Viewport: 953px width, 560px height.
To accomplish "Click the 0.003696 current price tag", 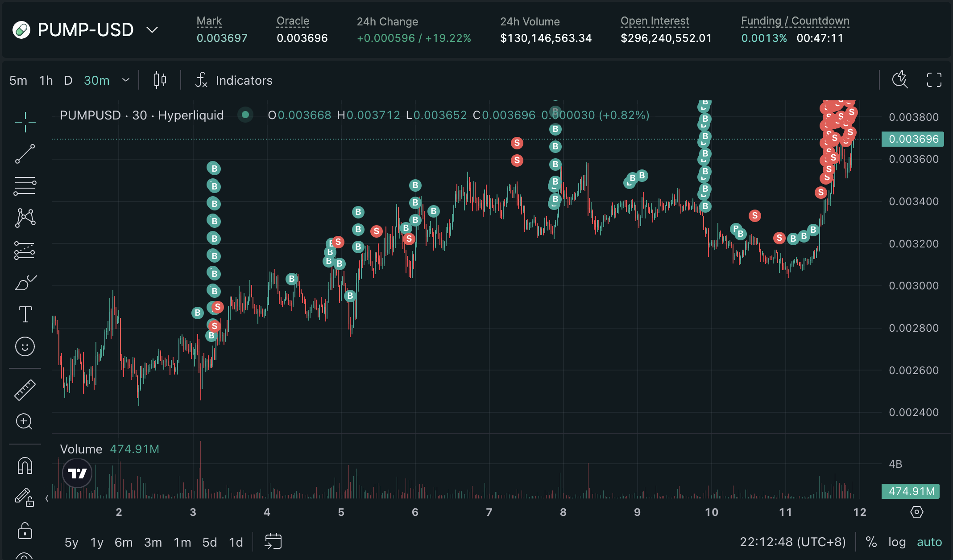I will [x=913, y=139].
